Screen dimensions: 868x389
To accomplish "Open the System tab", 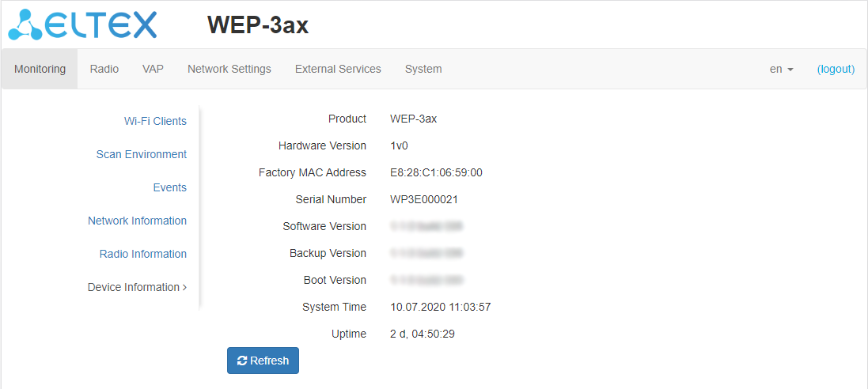I will (423, 69).
